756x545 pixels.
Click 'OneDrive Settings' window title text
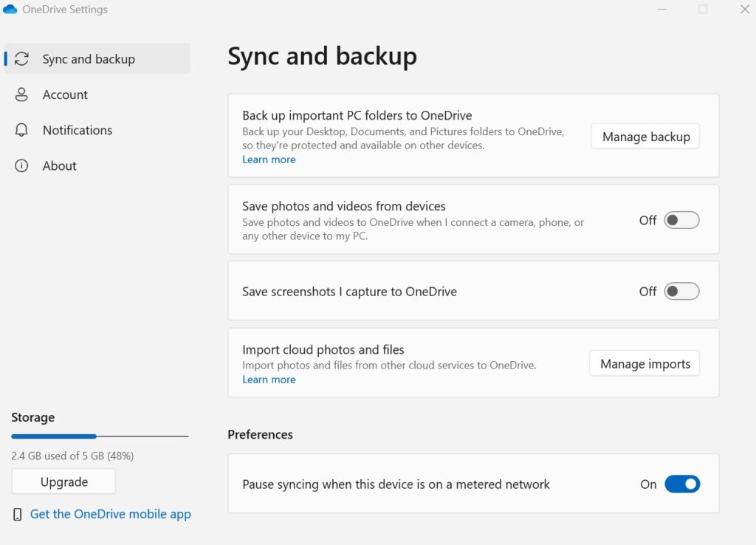pyautogui.click(x=65, y=10)
